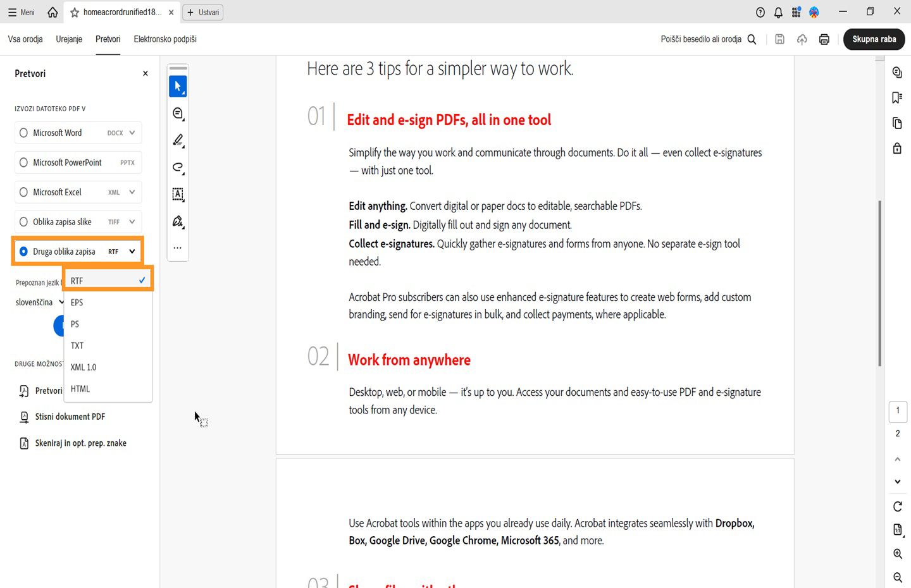This screenshot has width=911, height=588.
Task: Open the Add comment tool
Action: point(178,113)
